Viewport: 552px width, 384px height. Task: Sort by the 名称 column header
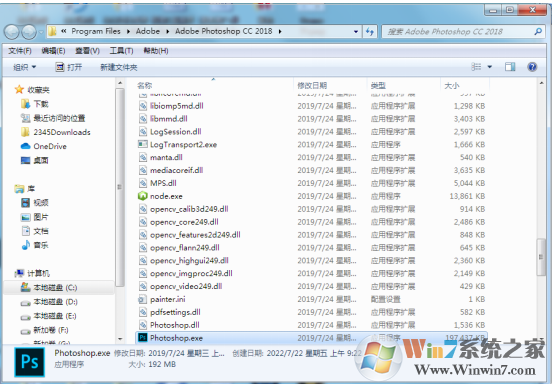(144, 85)
